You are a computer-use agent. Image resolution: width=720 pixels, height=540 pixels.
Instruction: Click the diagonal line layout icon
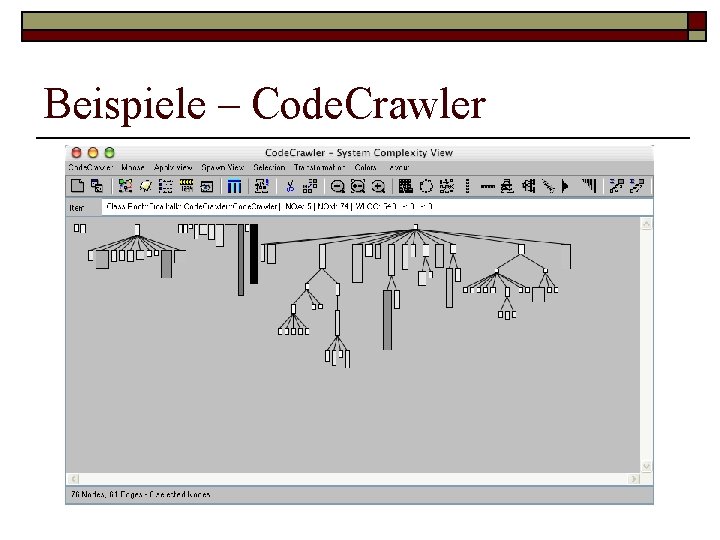(x=548, y=186)
